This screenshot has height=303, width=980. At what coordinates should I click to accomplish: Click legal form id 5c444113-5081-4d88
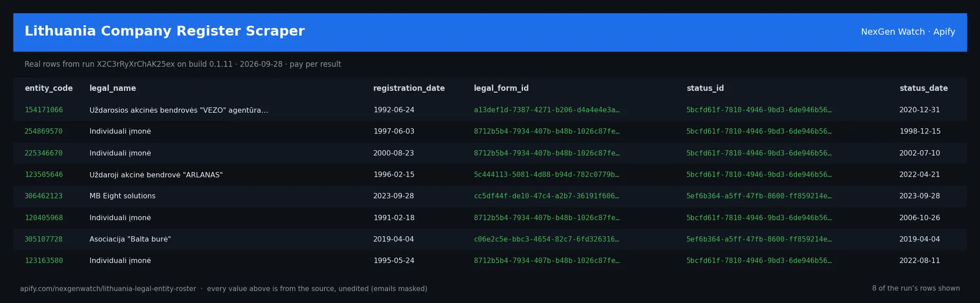point(547,175)
